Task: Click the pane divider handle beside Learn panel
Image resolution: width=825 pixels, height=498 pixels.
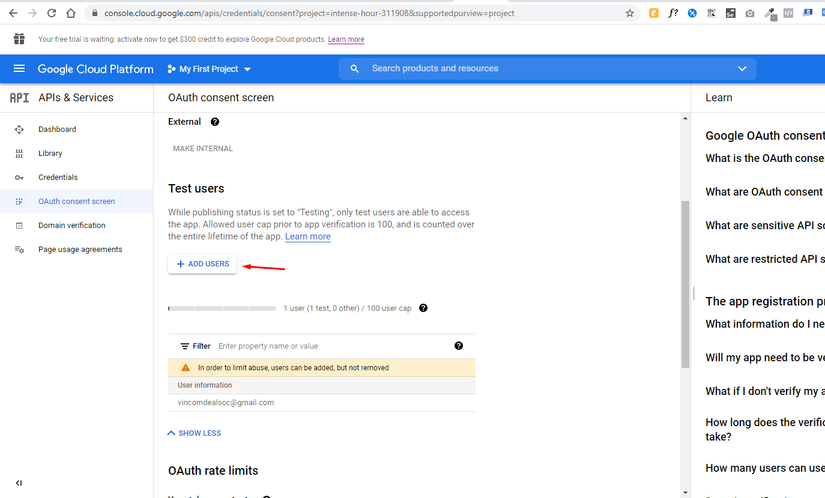Action: [693, 293]
